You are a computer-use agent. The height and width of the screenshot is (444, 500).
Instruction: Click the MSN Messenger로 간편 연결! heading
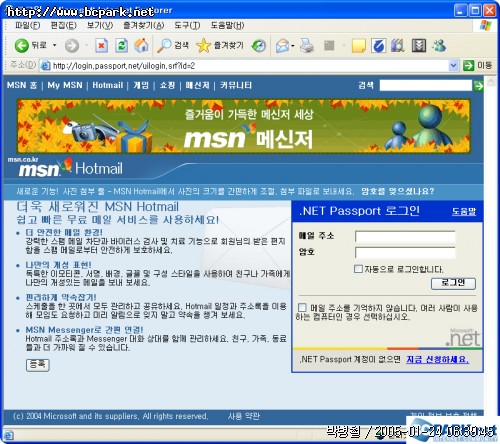(84, 330)
